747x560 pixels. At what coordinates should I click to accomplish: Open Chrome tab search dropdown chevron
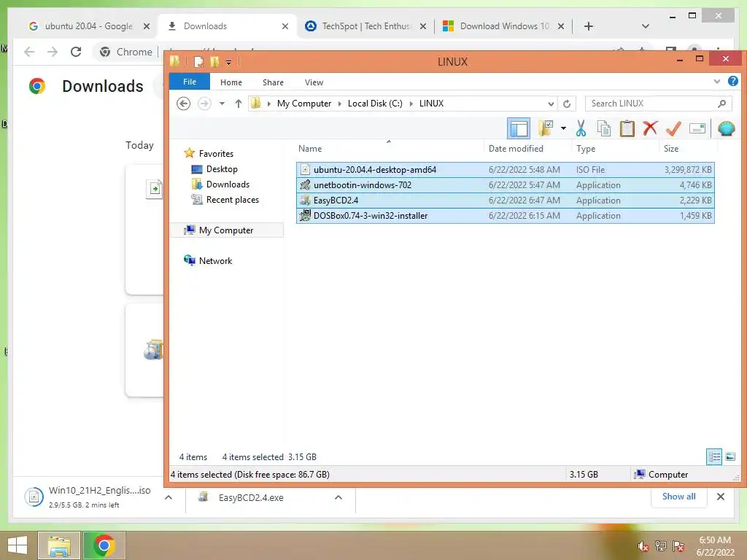click(645, 26)
